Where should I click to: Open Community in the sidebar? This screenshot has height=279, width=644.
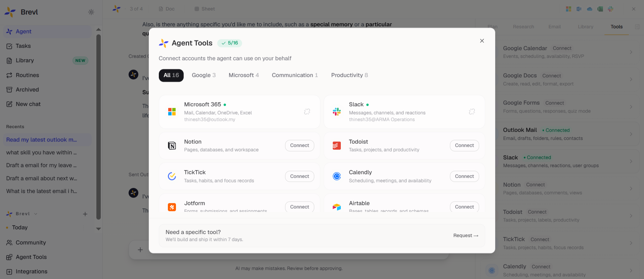click(47, 242)
